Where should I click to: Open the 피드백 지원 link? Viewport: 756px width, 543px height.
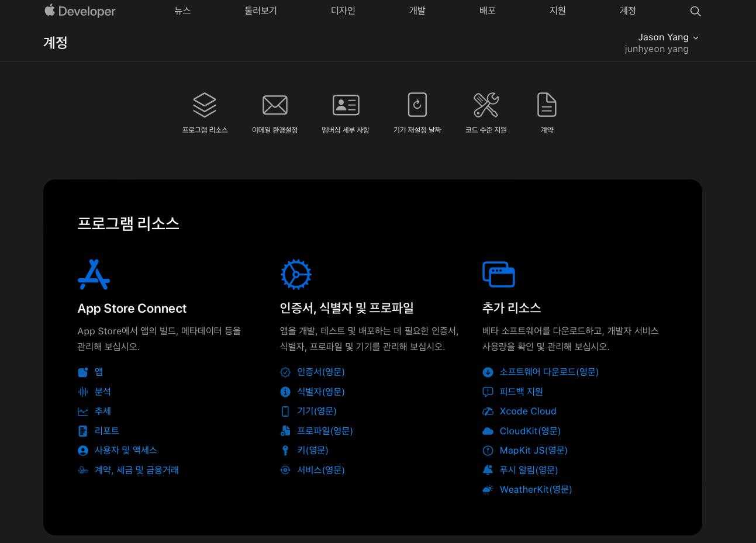pyautogui.click(x=522, y=392)
